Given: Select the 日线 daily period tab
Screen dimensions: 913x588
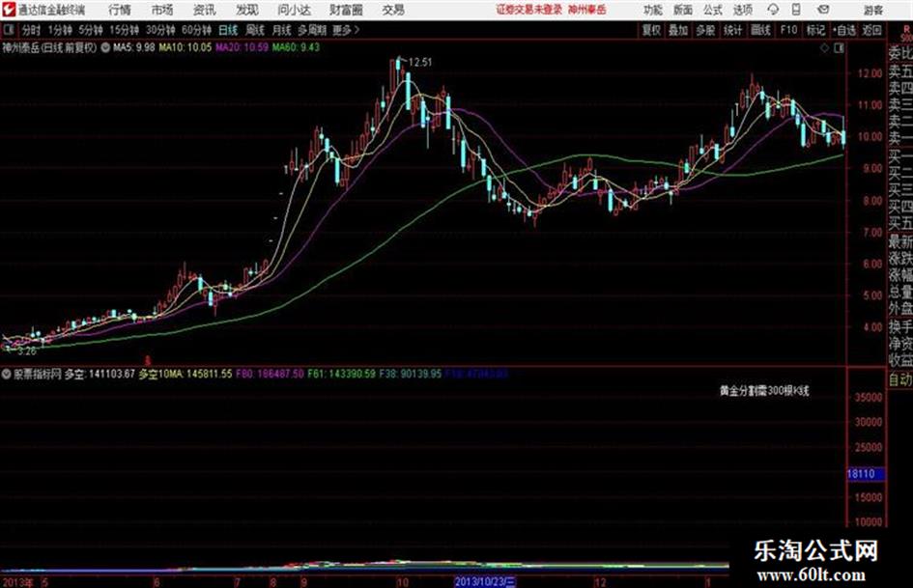Looking at the screenshot, I should (228, 30).
